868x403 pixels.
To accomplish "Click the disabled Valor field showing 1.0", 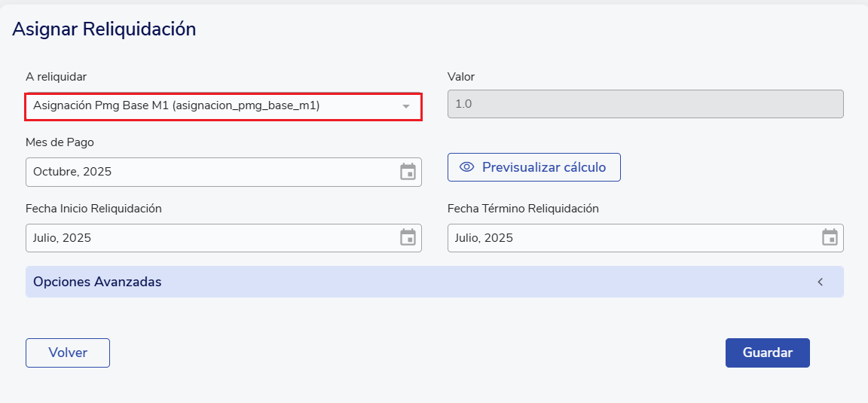I will 645,104.
